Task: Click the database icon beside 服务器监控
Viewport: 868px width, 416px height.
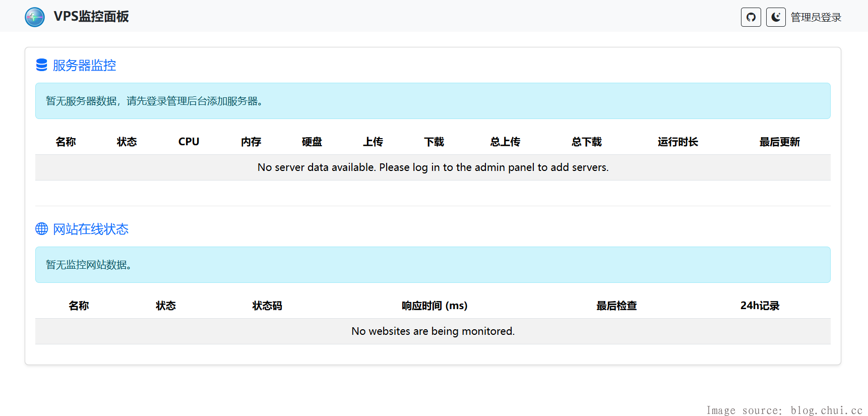Action: 42,65
